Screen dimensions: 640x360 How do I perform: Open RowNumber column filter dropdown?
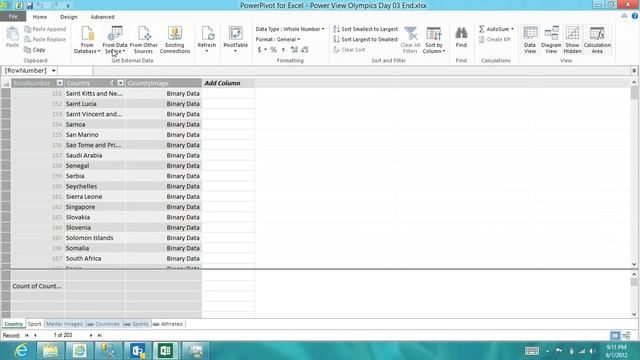tap(60, 83)
